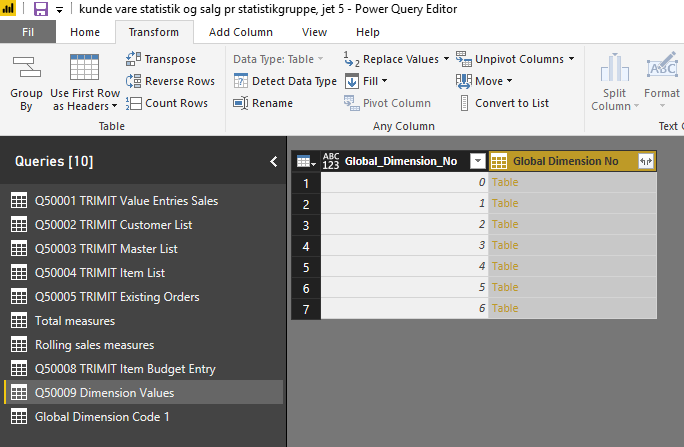
Task: Click the Table link in row 6
Action: [505, 287]
